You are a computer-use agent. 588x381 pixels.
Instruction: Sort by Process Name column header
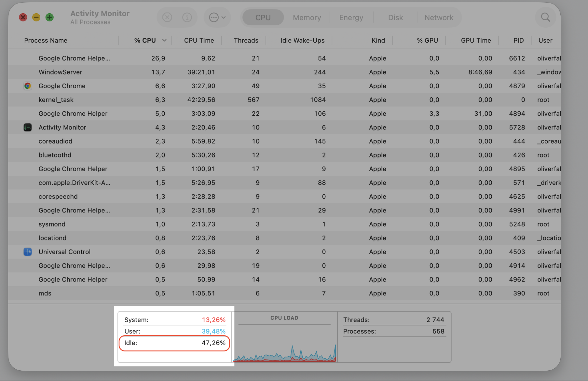click(46, 40)
